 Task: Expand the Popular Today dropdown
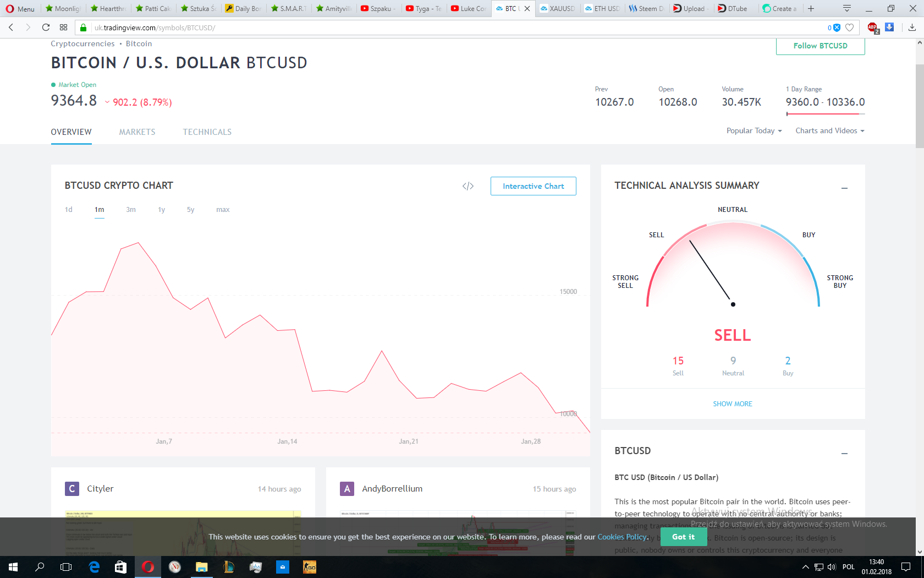[x=754, y=131]
